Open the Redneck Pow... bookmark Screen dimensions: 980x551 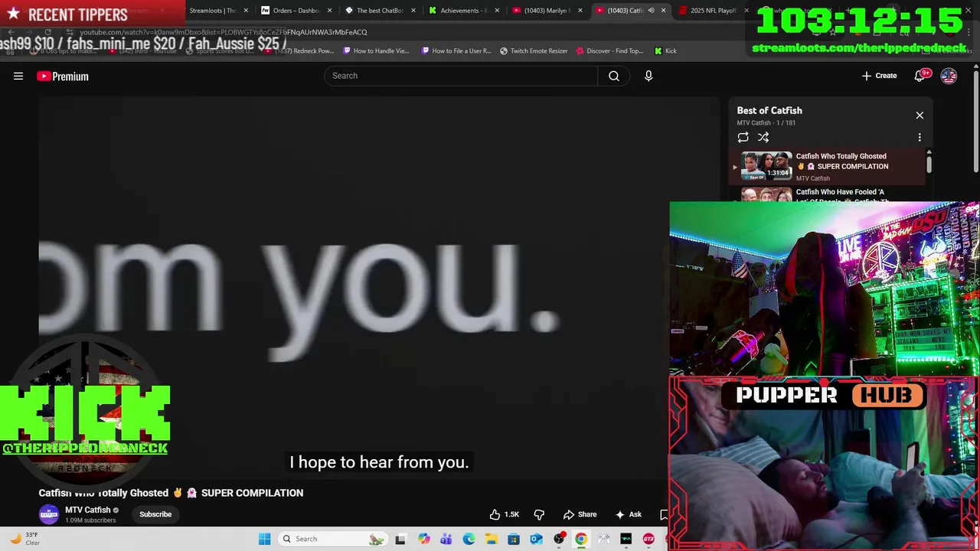point(301,51)
